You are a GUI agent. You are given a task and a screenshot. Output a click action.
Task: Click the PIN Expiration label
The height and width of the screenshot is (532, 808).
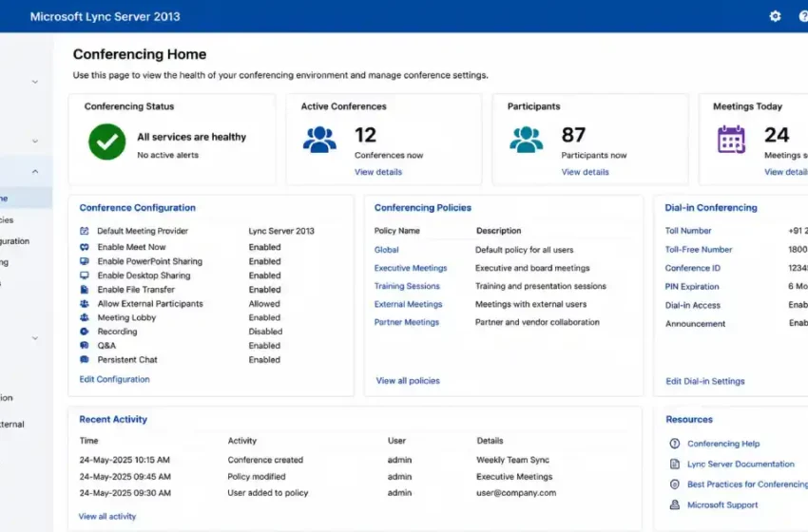pyautogui.click(x=691, y=286)
